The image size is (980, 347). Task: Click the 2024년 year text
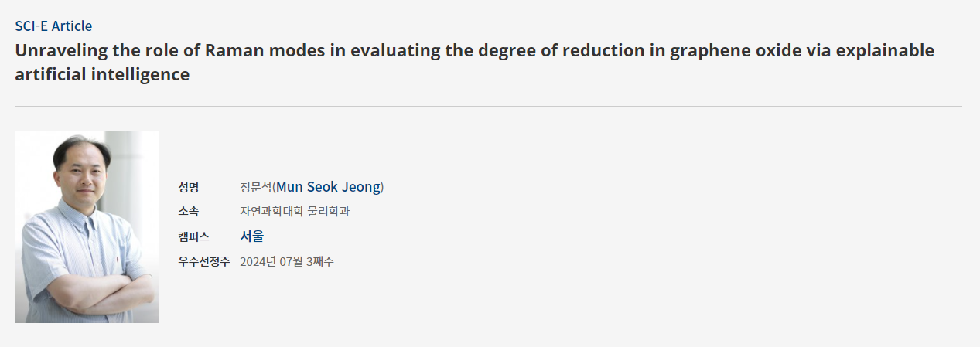257,261
